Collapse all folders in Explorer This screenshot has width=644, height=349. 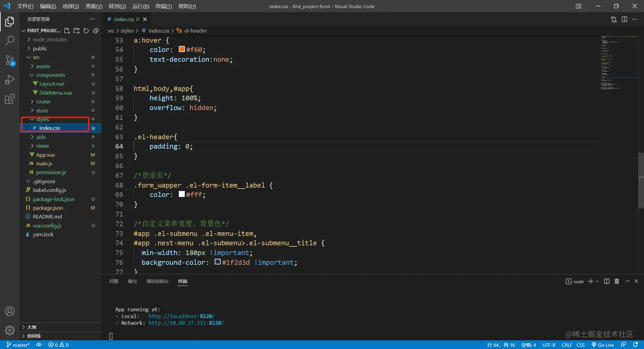click(x=96, y=31)
